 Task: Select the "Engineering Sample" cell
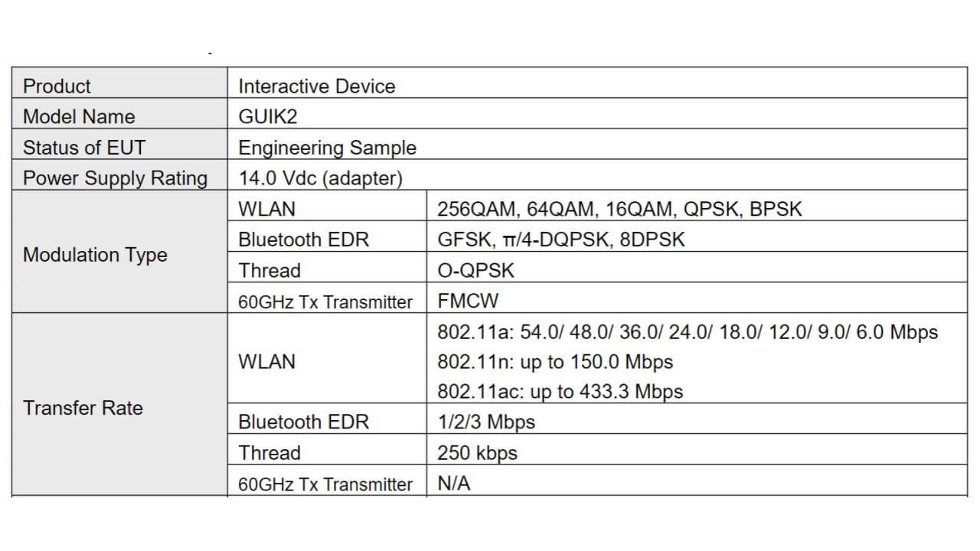pos(328,147)
